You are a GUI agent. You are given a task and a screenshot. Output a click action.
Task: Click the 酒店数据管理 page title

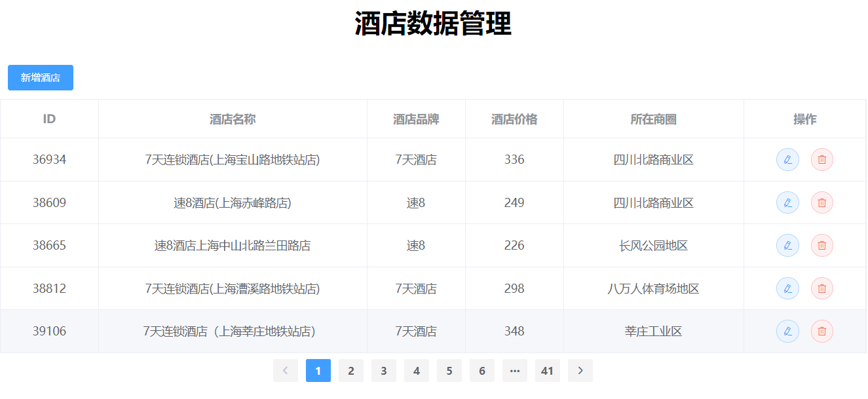click(433, 24)
